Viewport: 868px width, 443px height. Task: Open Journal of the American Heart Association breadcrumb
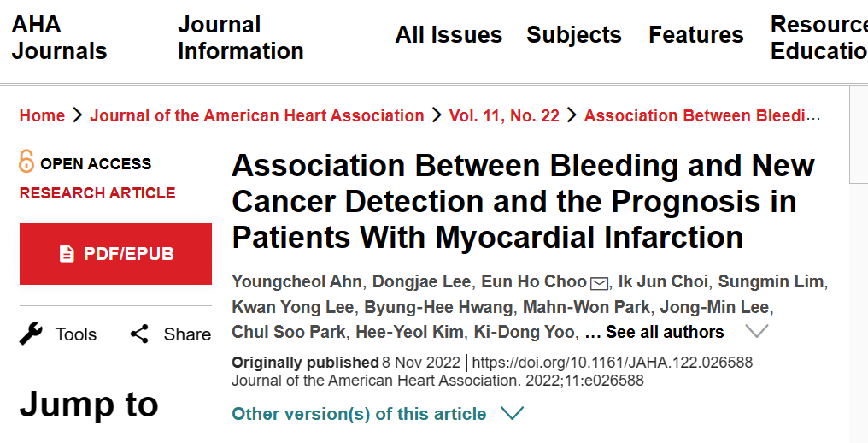[257, 115]
